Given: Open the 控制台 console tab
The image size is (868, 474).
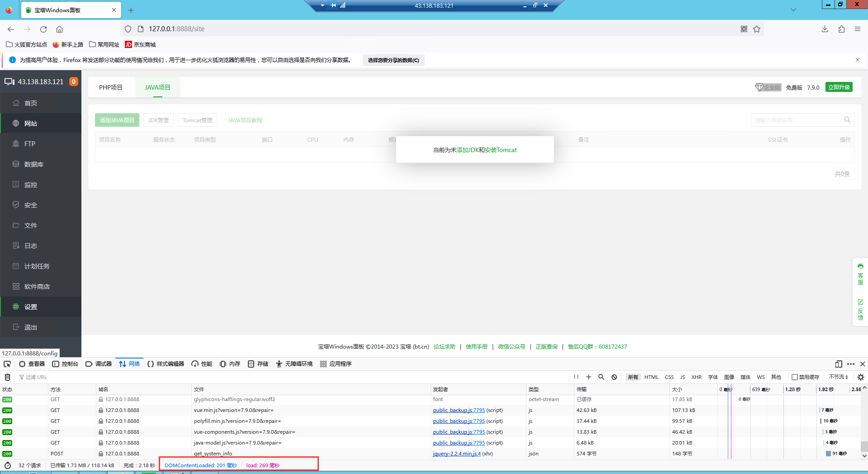Looking at the screenshot, I should (65, 364).
